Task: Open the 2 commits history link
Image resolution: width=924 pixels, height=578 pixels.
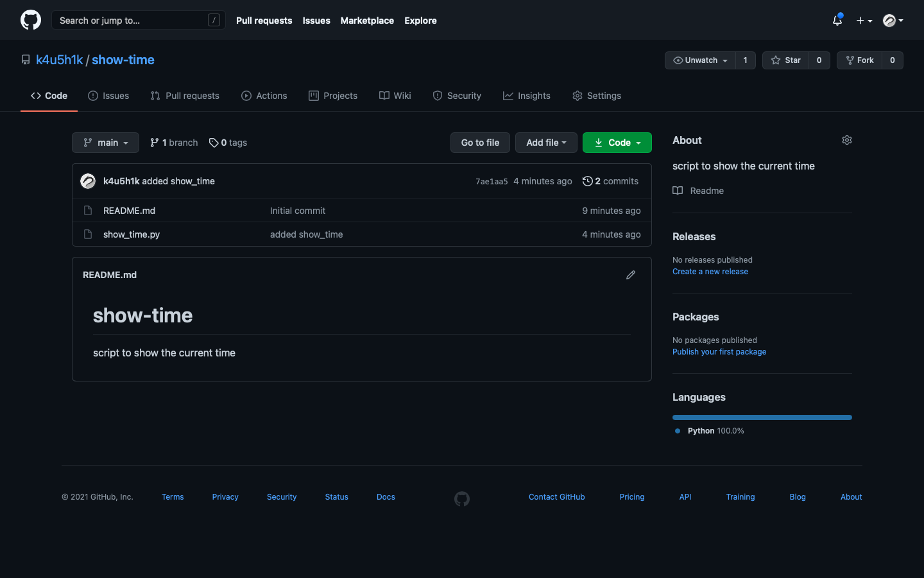Action: click(610, 181)
